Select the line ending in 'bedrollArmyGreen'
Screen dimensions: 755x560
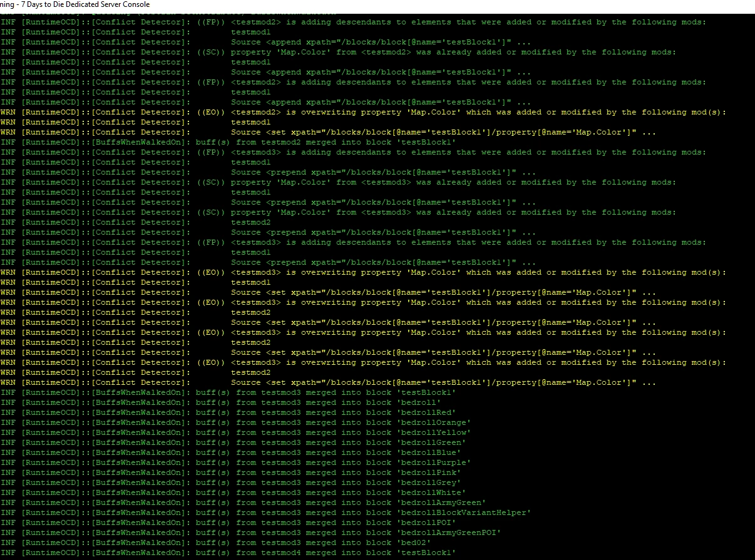pos(244,502)
